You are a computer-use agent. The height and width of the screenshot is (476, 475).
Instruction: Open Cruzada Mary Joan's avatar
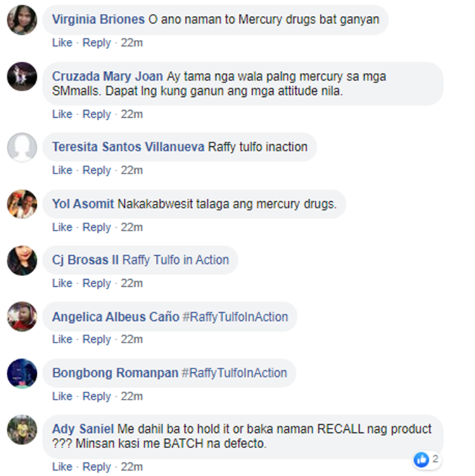(x=22, y=76)
